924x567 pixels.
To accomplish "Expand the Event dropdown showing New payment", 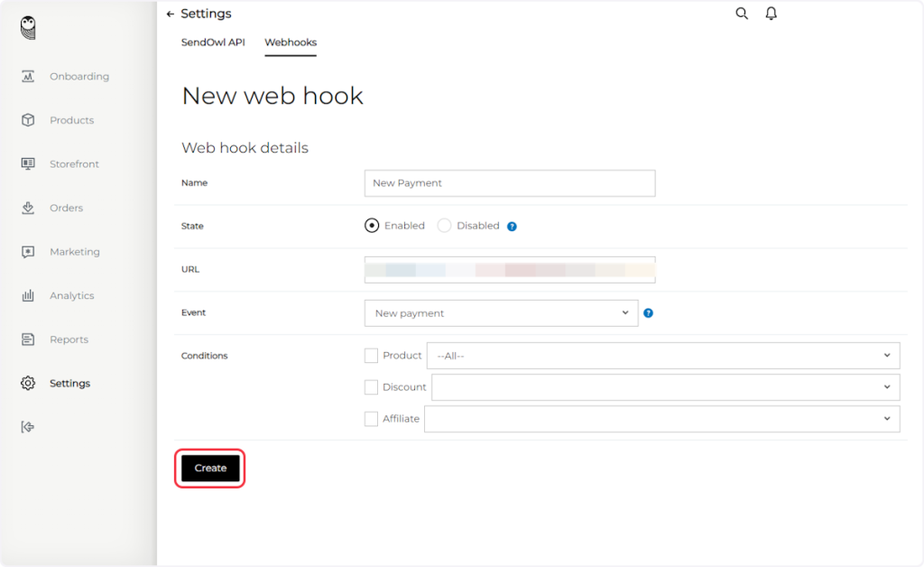I will point(501,313).
